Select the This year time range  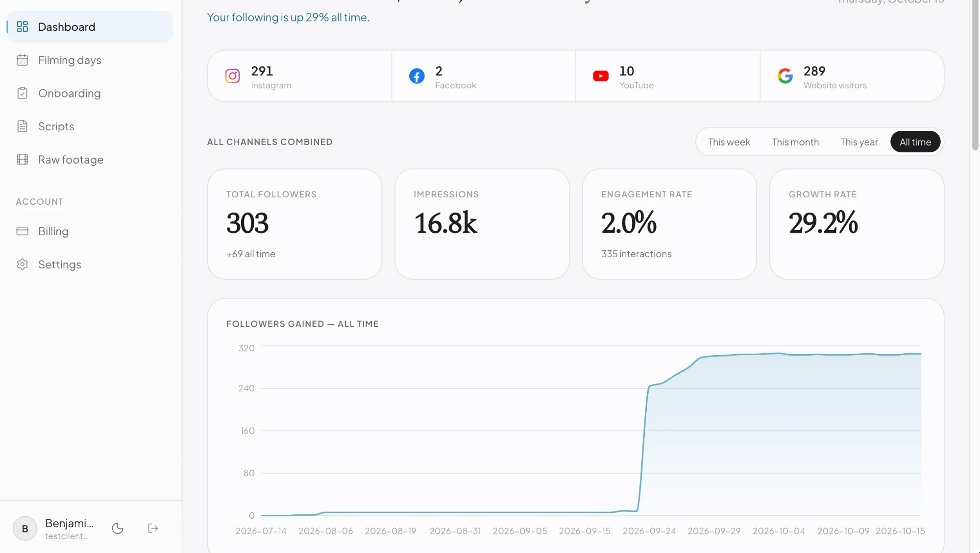[859, 142]
